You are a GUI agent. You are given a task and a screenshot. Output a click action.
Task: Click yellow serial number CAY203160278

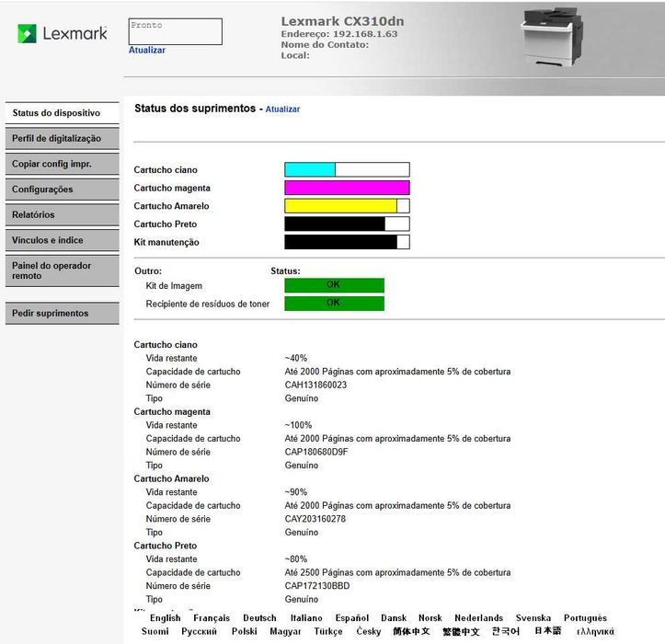(x=315, y=519)
